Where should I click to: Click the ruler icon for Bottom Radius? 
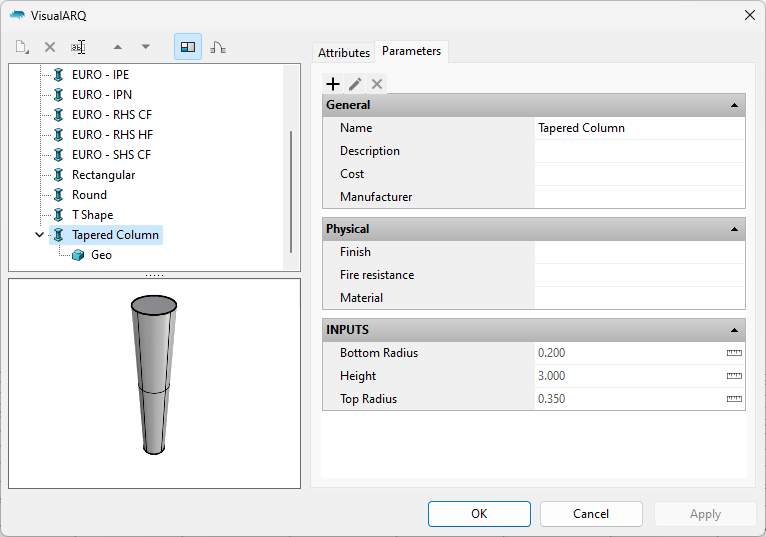click(734, 353)
